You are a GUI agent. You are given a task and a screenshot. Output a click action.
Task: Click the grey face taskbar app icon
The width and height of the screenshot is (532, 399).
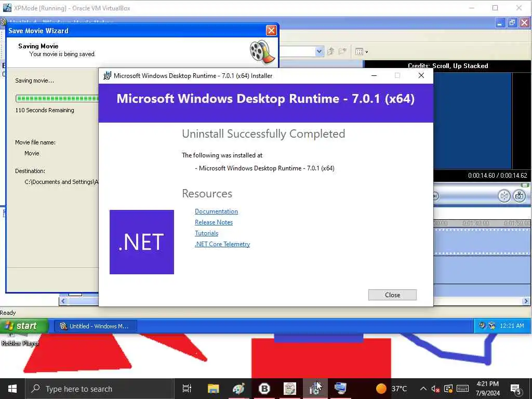[x=290, y=389]
